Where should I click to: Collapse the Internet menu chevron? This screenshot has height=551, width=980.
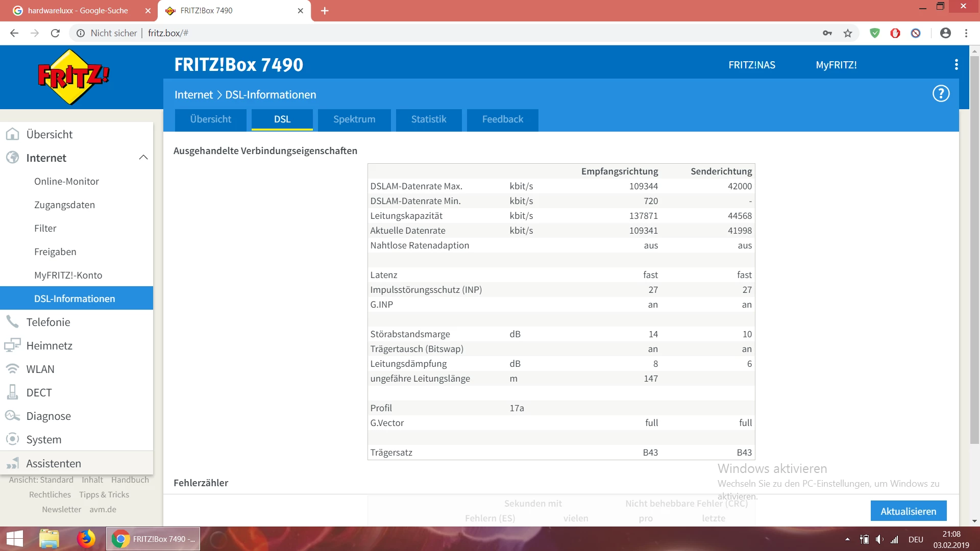[143, 158]
